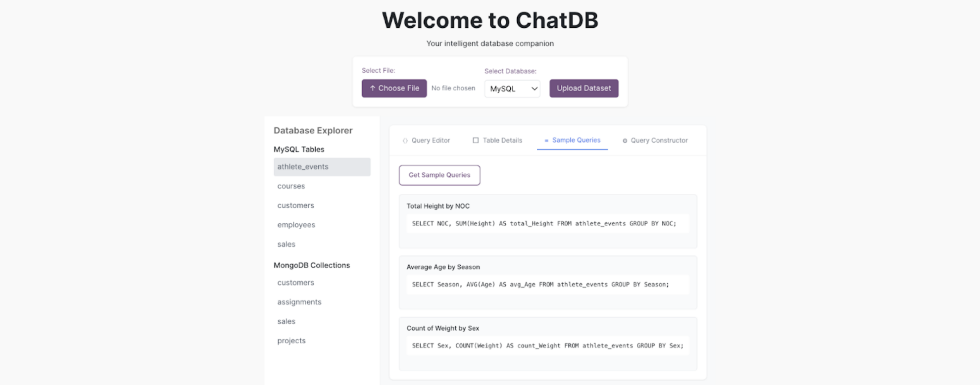
Task: Click the Query Editor code brackets icon
Action: click(405, 141)
